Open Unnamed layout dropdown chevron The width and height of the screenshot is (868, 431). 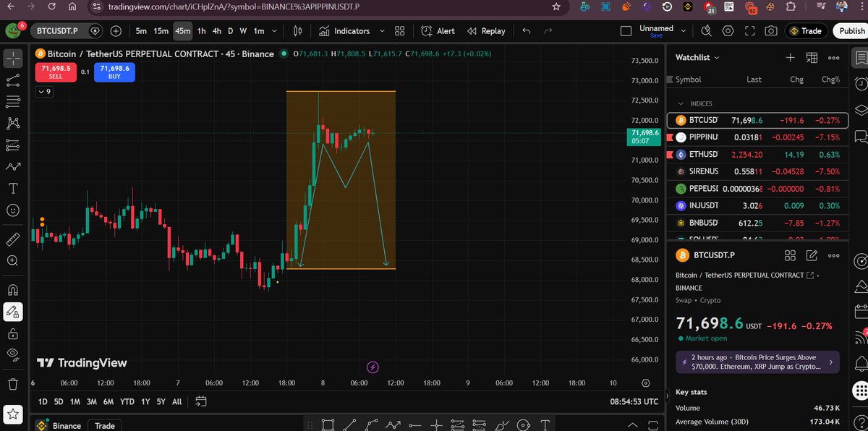(x=683, y=31)
